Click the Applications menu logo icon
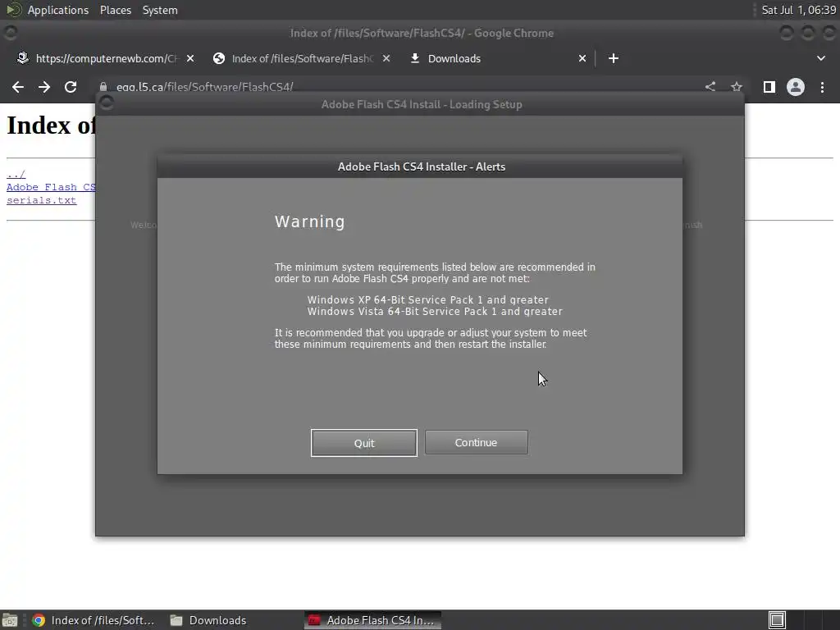 (13, 10)
